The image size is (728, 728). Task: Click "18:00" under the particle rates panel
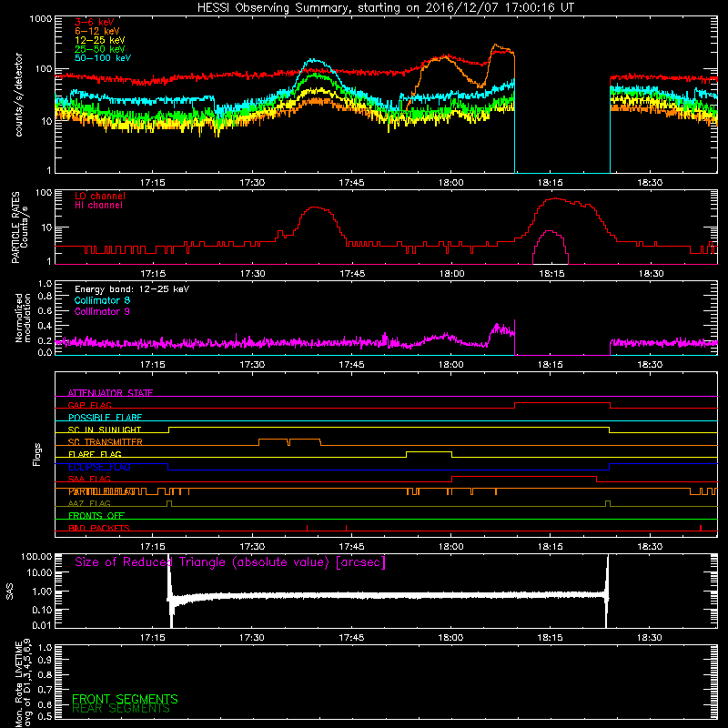[451, 274]
